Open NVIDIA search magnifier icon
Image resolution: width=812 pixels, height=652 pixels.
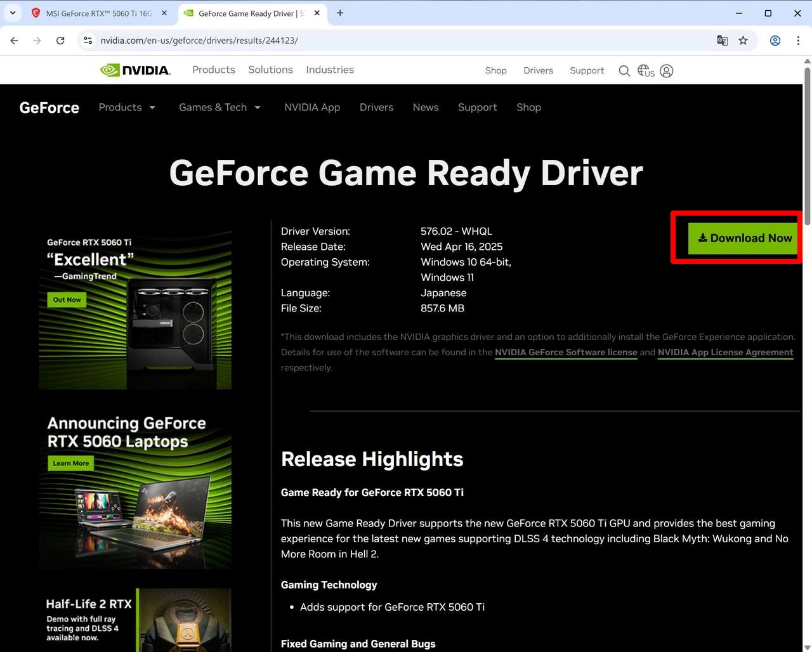coord(624,71)
